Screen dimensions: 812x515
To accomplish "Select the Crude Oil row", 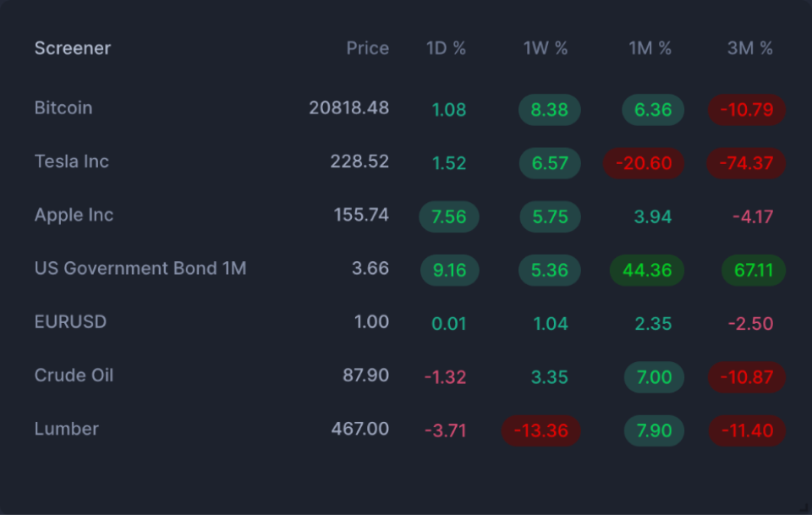I will [x=74, y=375].
